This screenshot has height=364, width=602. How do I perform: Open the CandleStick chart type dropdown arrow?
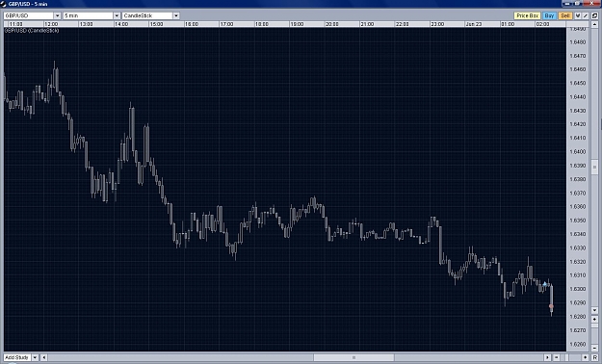176,15
